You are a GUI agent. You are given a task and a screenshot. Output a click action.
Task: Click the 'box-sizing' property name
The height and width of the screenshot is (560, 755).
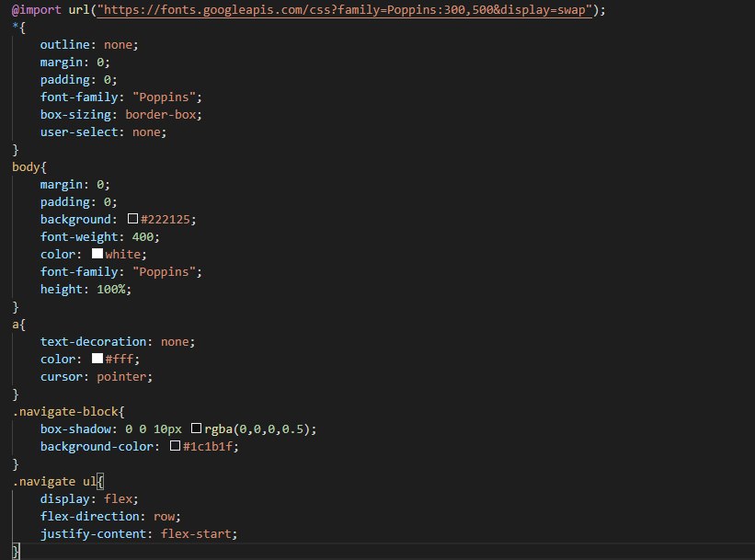[x=75, y=114]
